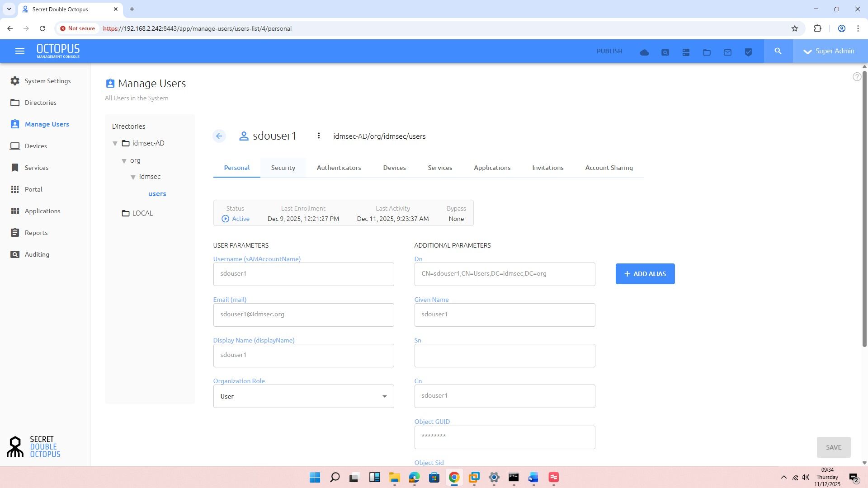
Task: Click the Services bookmark icon
Action: [x=15, y=168]
